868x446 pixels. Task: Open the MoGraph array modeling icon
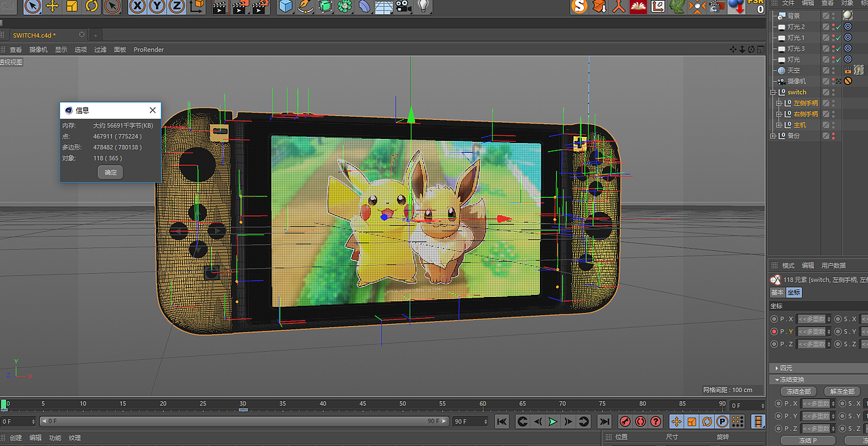click(345, 6)
